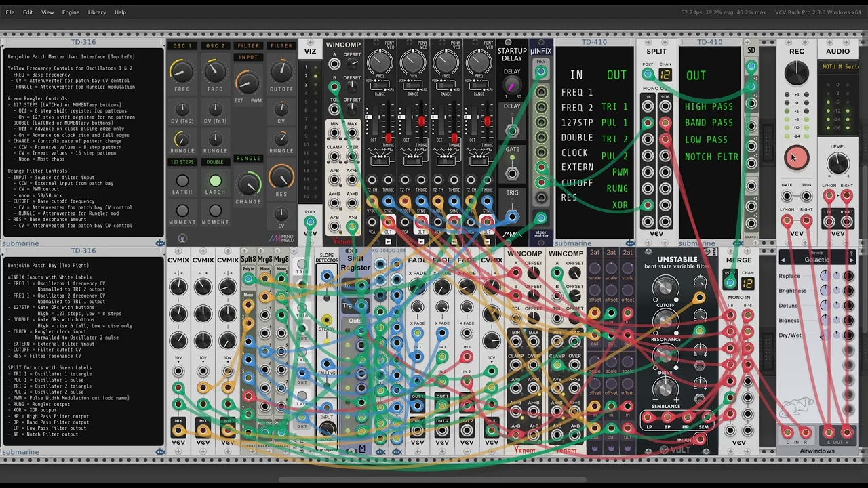Click the Galactic L IN jack
The height and width of the screenshot is (488, 868).
pos(788,432)
